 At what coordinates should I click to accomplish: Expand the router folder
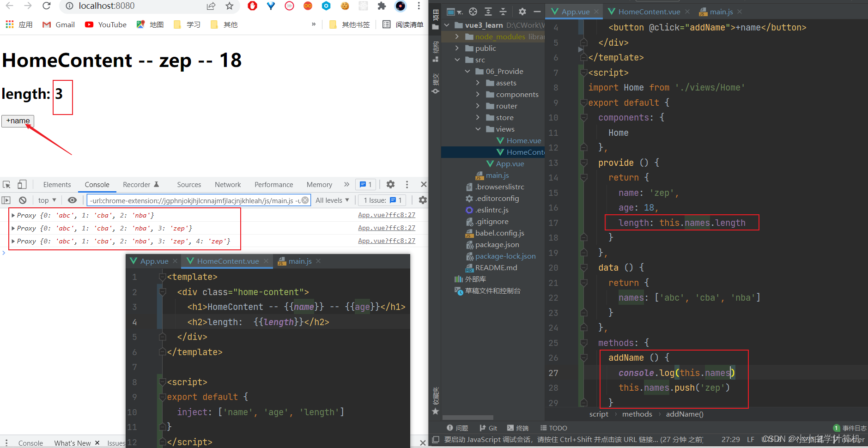pos(478,106)
